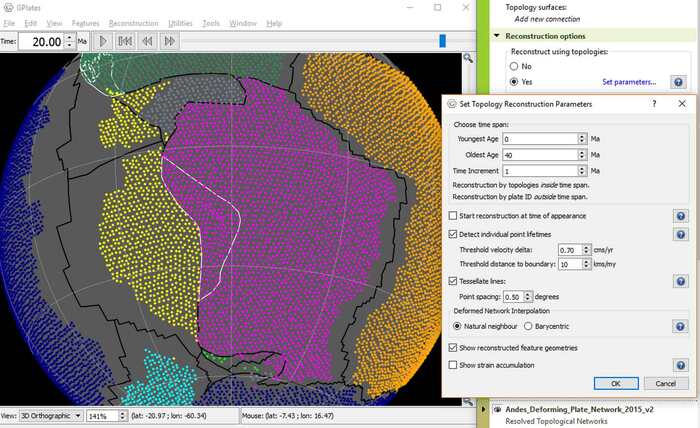Viewport: 700px width, 428px height.
Task: Open help for Show strain accumulation
Action: pos(680,366)
